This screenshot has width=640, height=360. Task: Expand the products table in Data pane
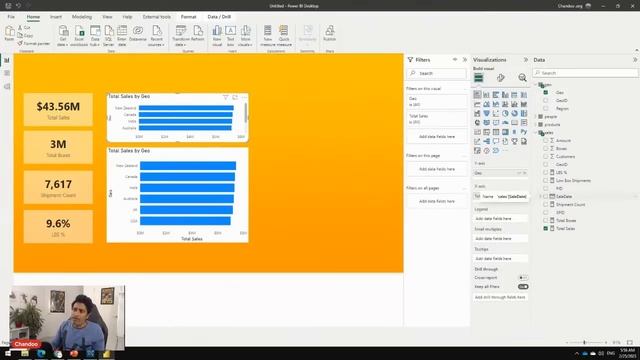click(x=536, y=124)
